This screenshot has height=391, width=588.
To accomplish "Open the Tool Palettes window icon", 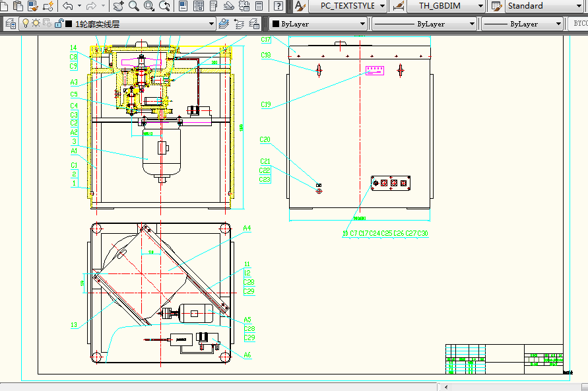I will tap(213, 6).
